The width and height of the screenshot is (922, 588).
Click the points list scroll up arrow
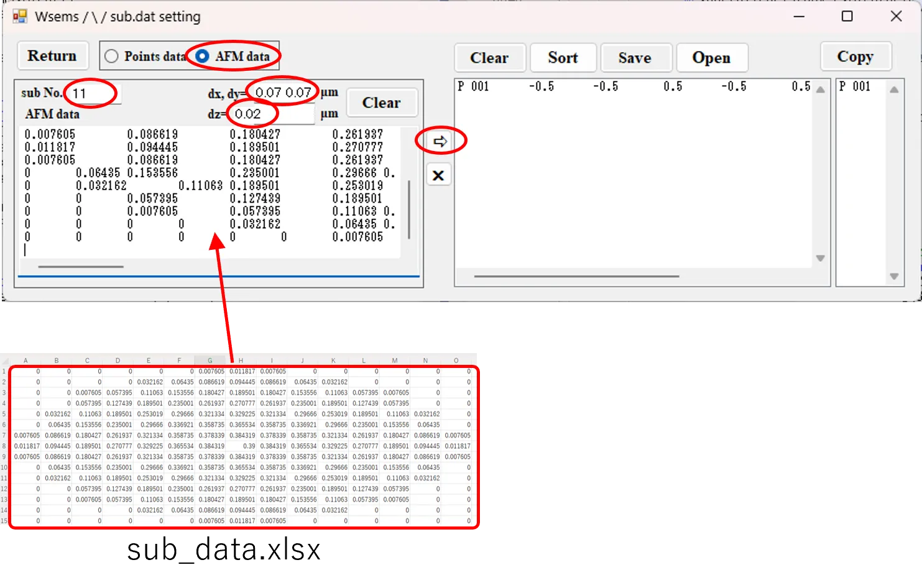(820, 90)
